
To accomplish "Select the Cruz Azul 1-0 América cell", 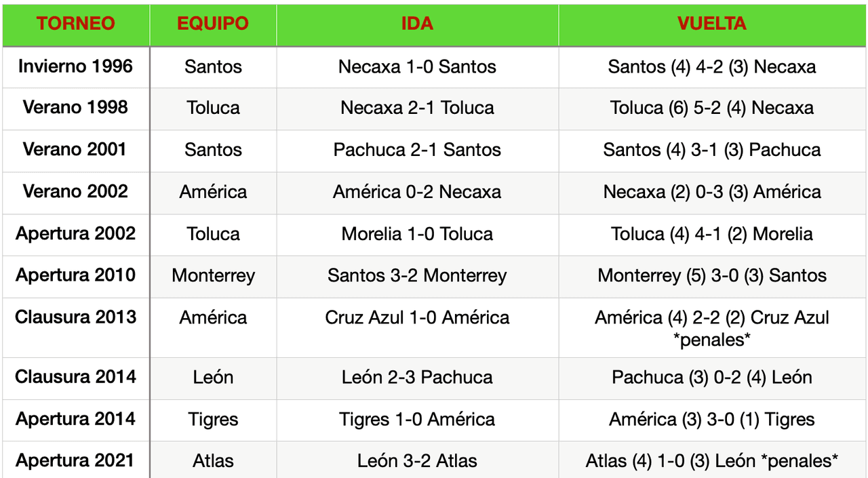I will coord(417,317).
